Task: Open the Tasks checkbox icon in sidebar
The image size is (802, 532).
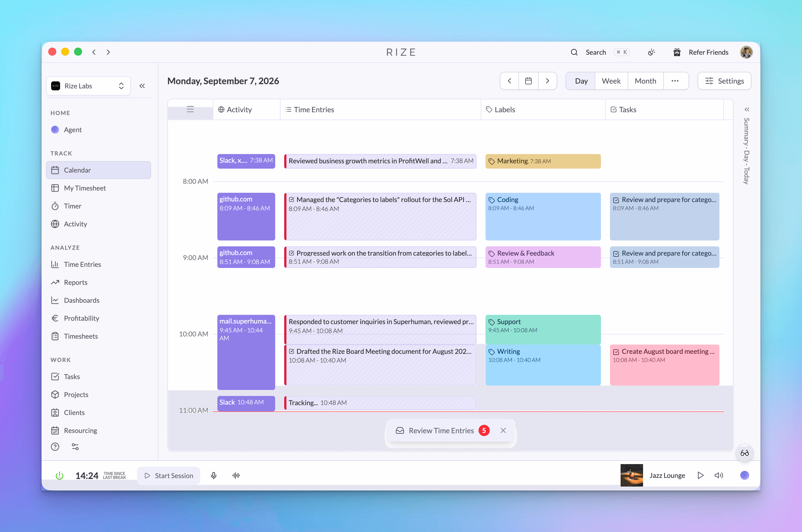Action: pyautogui.click(x=55, y=377)
